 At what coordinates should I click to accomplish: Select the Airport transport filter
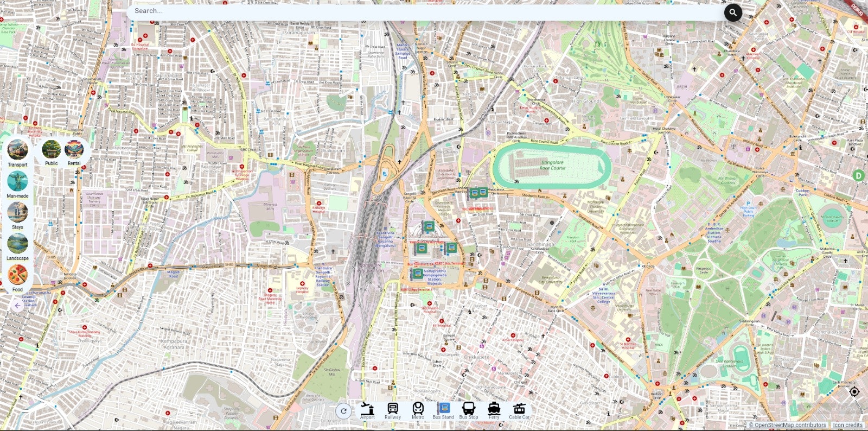coord(367,410)
